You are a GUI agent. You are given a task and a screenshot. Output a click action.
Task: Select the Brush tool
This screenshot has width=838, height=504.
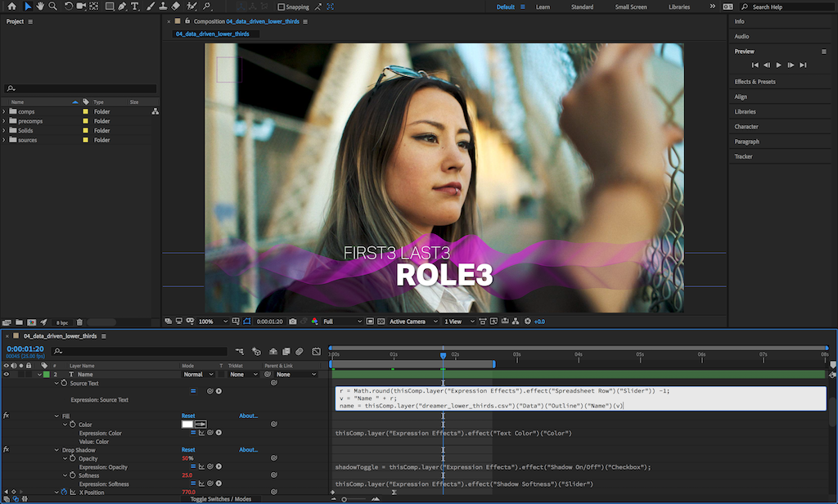click(151, 7)
